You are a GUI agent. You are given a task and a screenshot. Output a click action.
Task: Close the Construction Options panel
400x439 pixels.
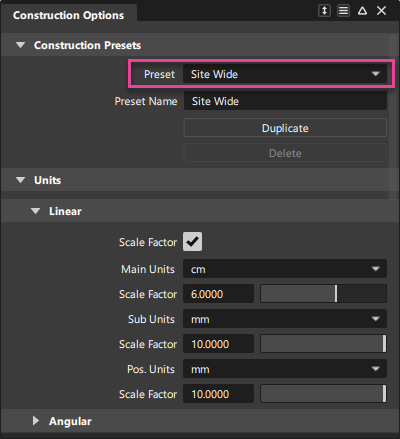(381, 11)
